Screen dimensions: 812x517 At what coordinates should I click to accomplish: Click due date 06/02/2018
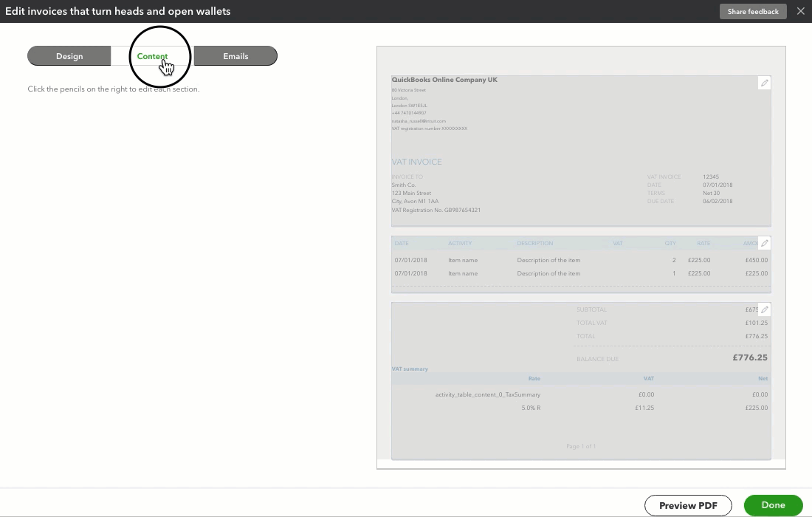click(x=718, y=201)
